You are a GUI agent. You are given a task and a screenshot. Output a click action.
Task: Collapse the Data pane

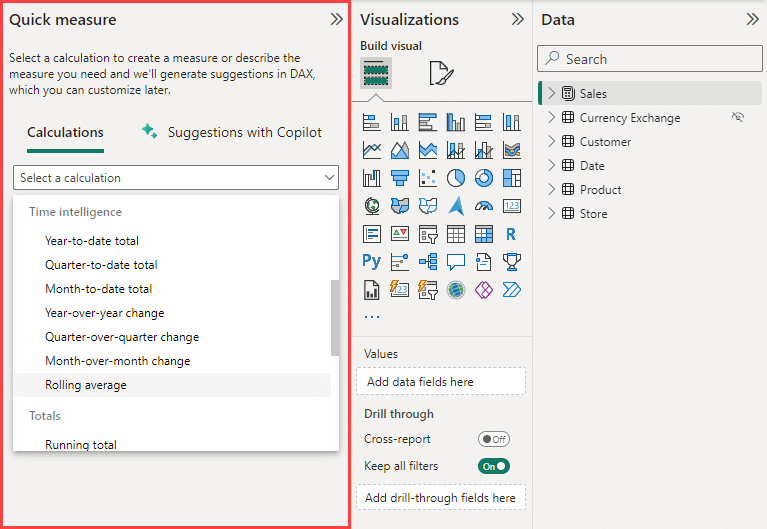[752, 19]
